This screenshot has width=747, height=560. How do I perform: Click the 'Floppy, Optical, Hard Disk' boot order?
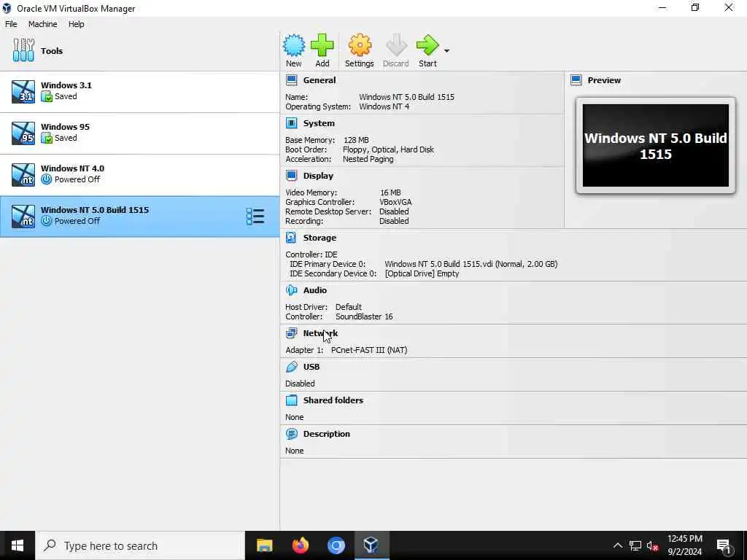click(388, 149)
